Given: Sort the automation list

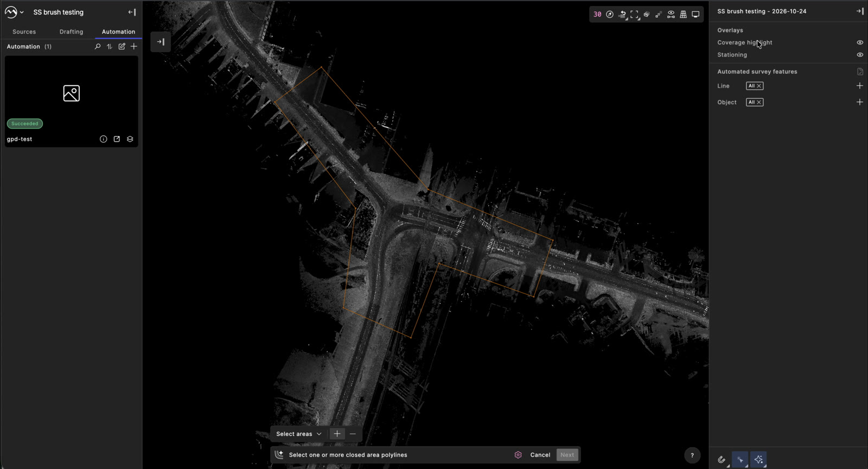Looking at the screenshot, I should 110,47.
